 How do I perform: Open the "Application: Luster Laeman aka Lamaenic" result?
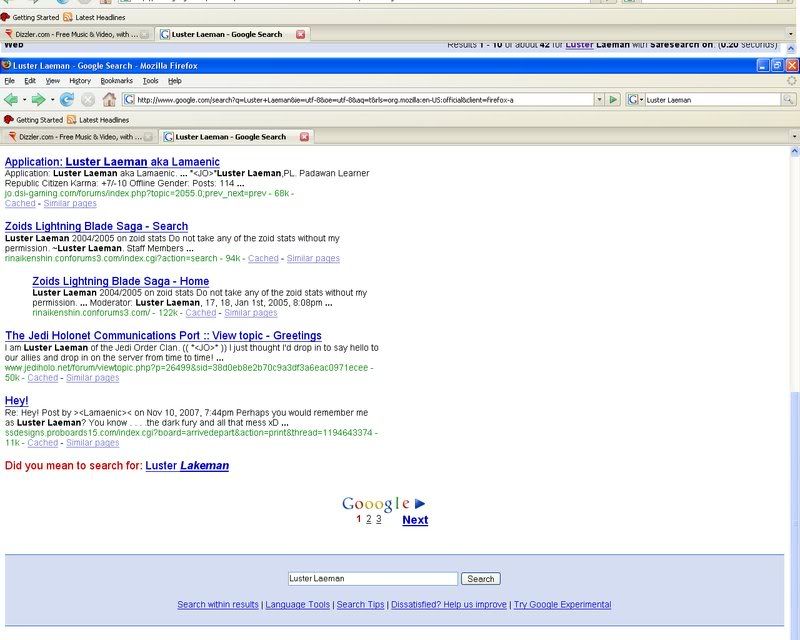tap(112, 162)
